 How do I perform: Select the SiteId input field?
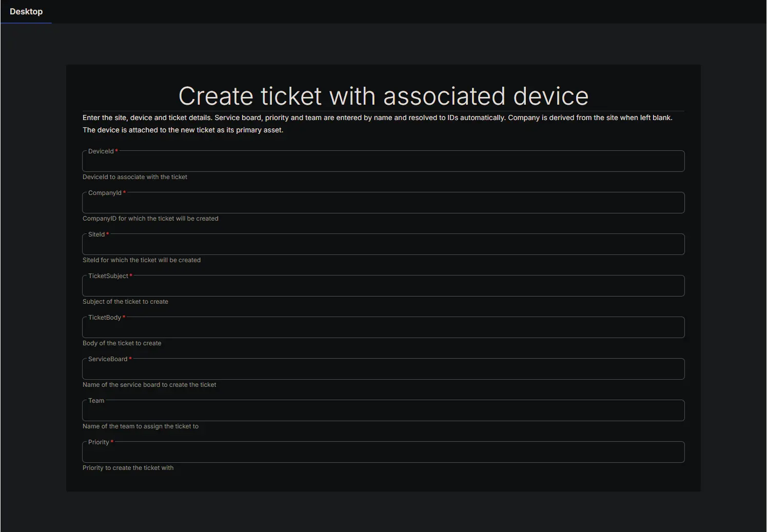pyautogui.click(x=383, y=244)
